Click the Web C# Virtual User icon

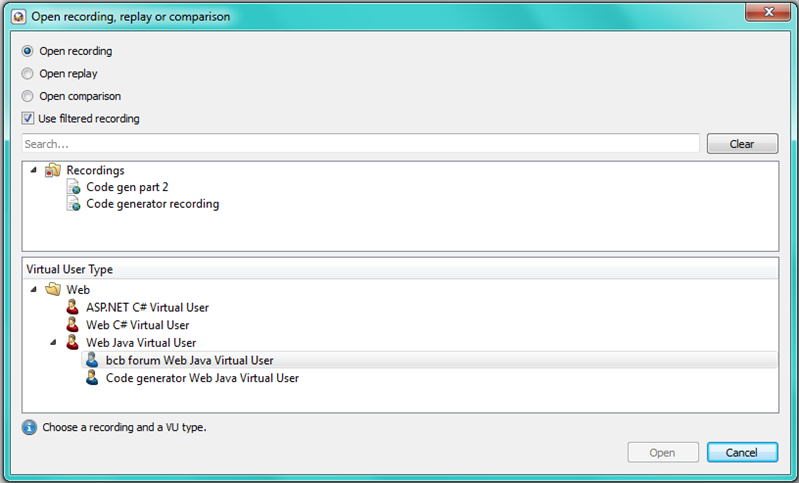(x=73, y=325)
